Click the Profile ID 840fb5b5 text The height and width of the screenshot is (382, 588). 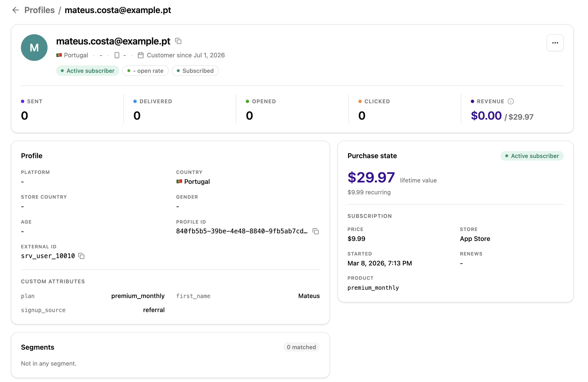(x=242, y=231)
